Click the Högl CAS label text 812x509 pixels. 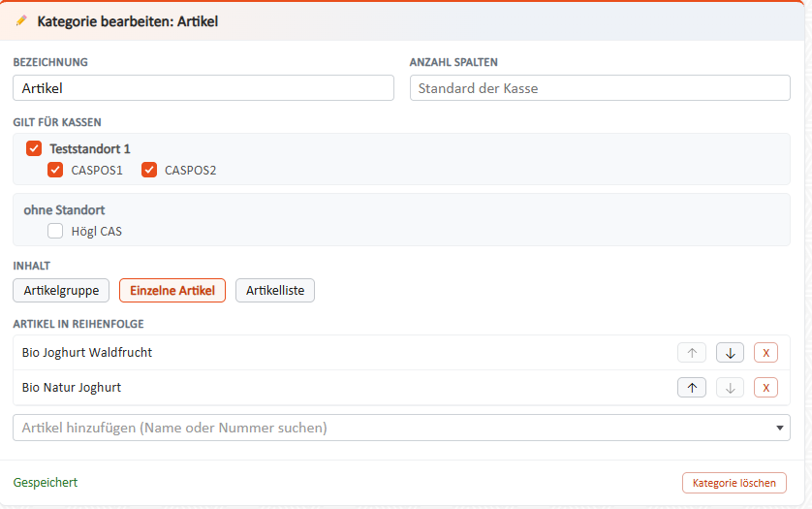pyautogui.click(x=97, y=232)
